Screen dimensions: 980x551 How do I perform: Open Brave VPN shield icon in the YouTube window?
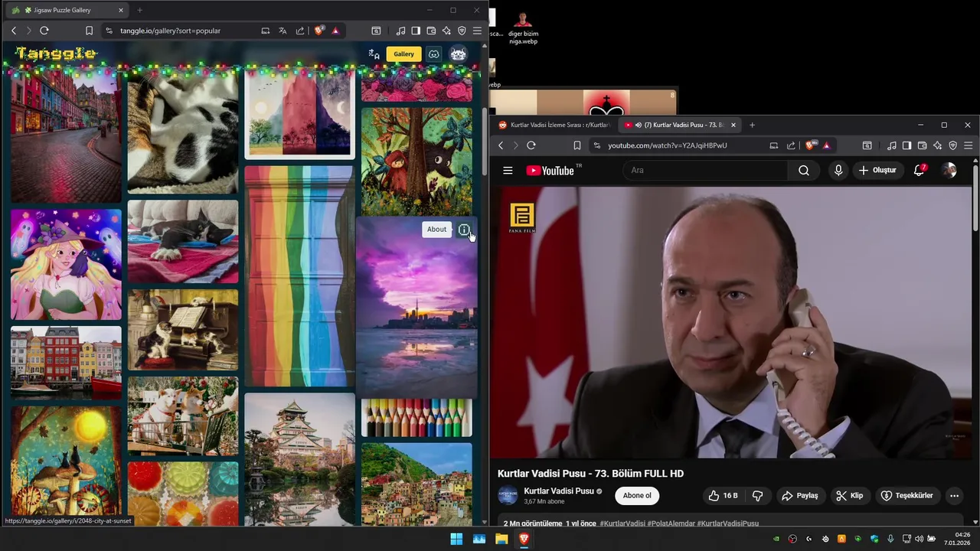tap(952, 145)
